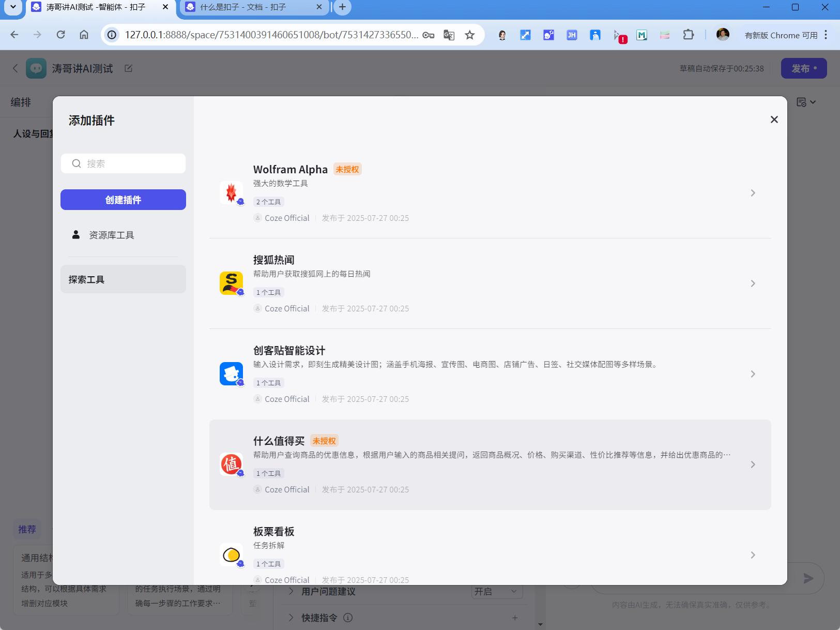The height and width of the screenshot is (630, 840).
Task: Switch to the 什么是扣子 browser tab
Action: 253,8
